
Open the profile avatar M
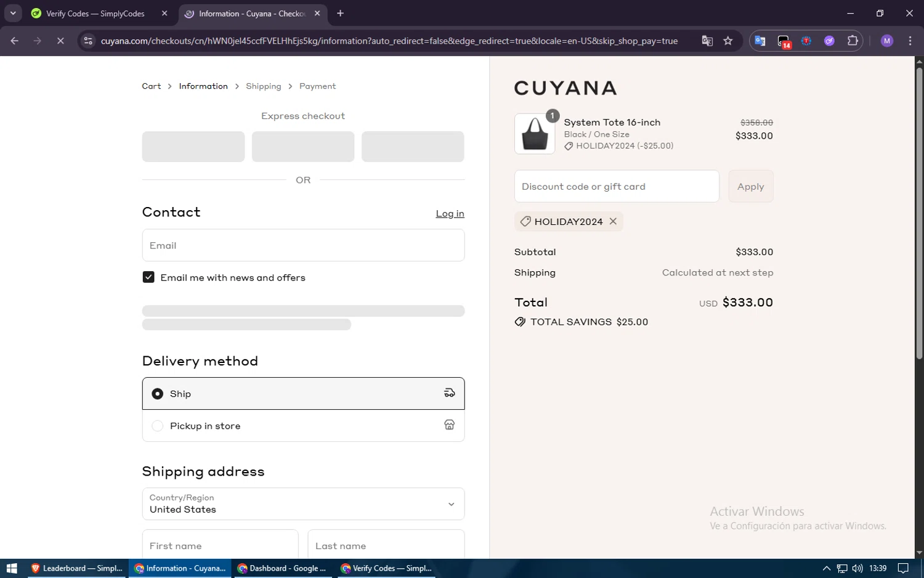click(887, 41)
